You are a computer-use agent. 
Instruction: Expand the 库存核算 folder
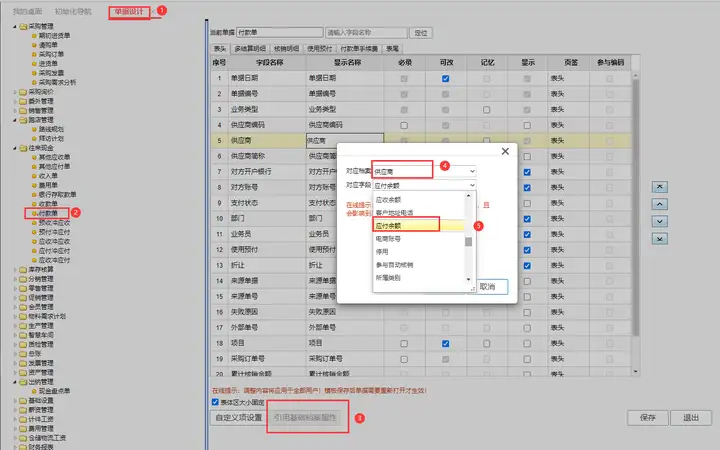[x=15, y=270]
